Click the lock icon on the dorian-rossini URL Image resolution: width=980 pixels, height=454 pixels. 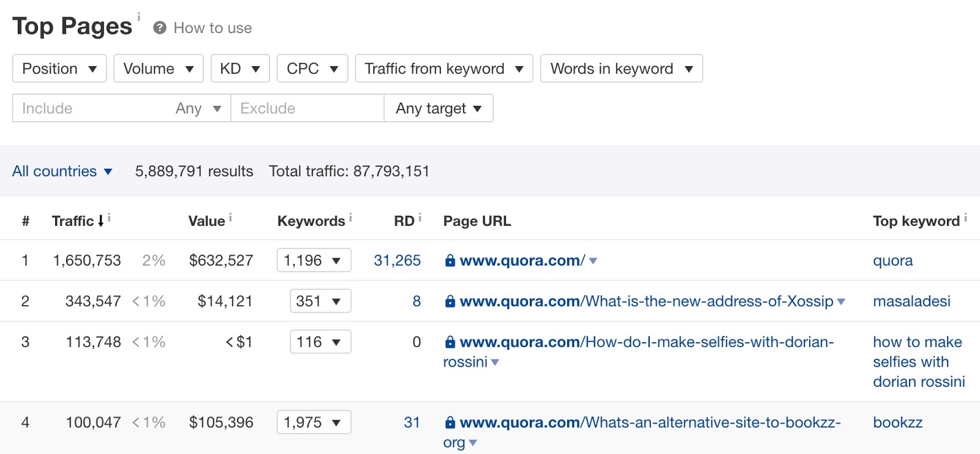click(450, 342)
